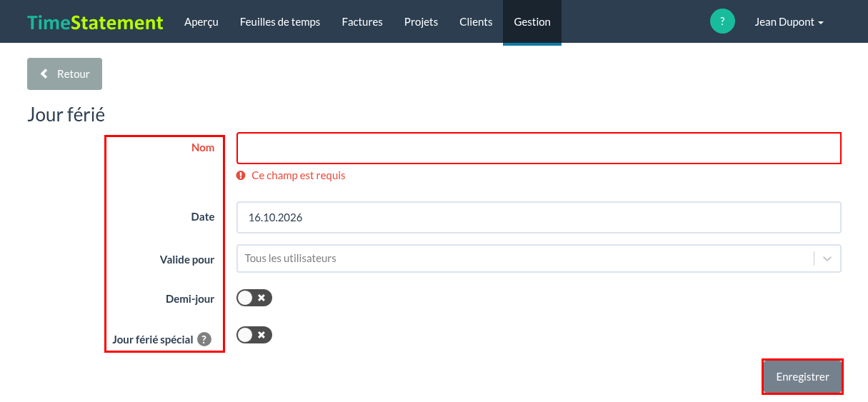The width and height of the screenshot is (868, 402).
Task: Enable the Jour férié spécial switch
Action: [254, 335]
